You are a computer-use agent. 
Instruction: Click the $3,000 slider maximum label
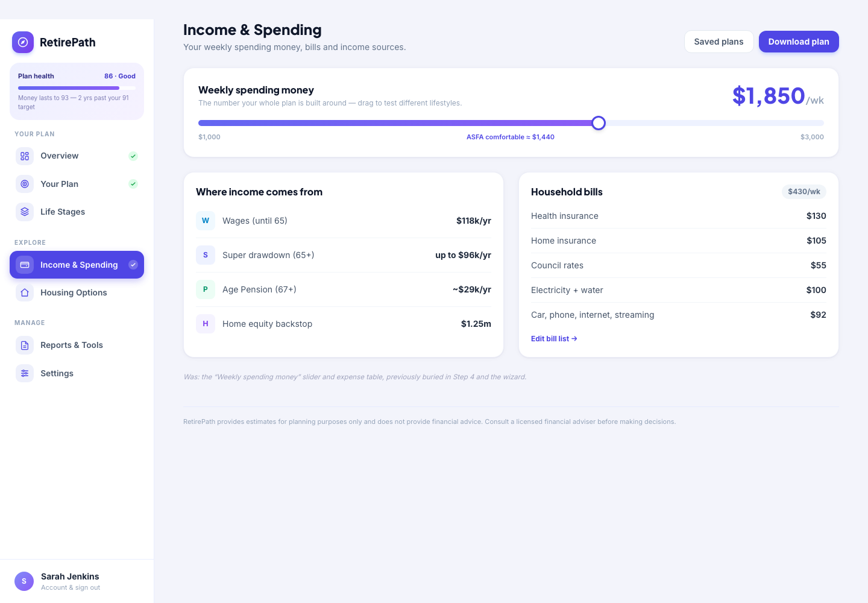coord(812,137)
